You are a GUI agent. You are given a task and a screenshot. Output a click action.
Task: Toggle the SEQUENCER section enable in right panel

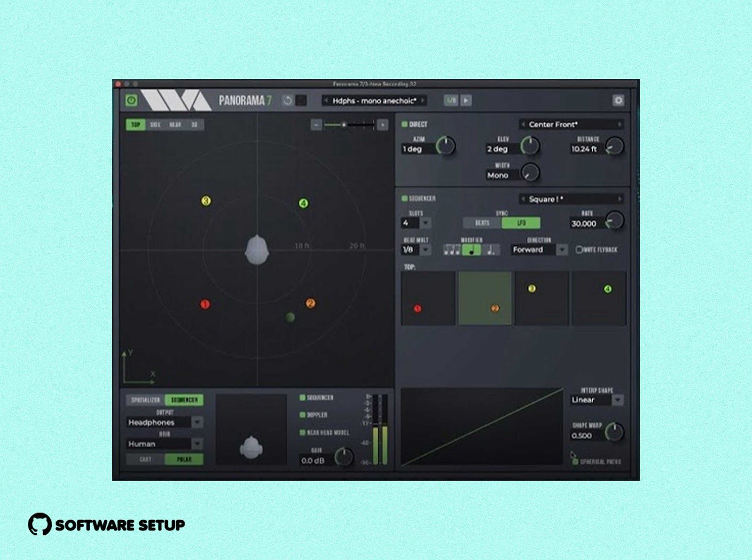tap(404, 199)
